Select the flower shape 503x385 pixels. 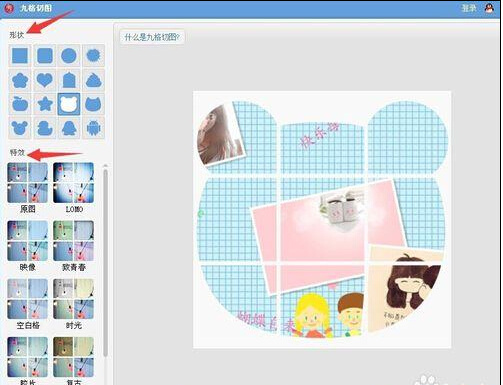point(20,80)
